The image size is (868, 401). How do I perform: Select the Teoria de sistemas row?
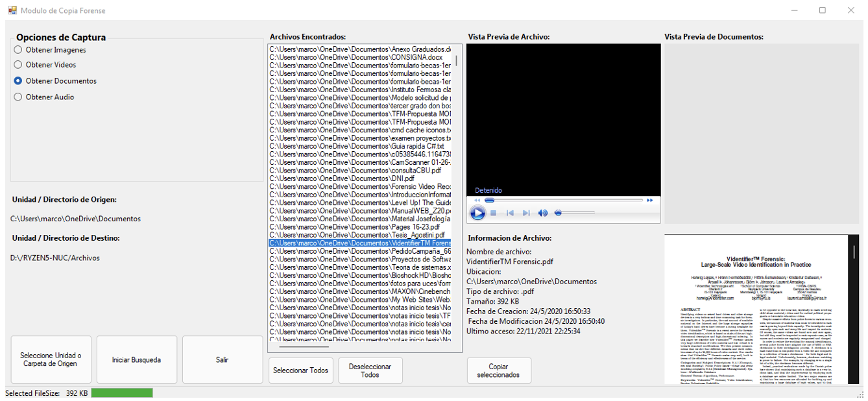click(360, 267)
